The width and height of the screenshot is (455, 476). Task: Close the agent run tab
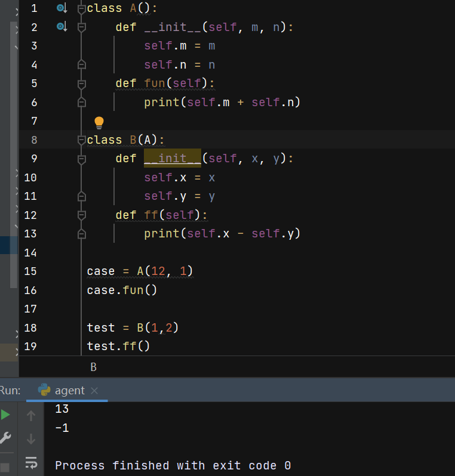tap(94, 391)
